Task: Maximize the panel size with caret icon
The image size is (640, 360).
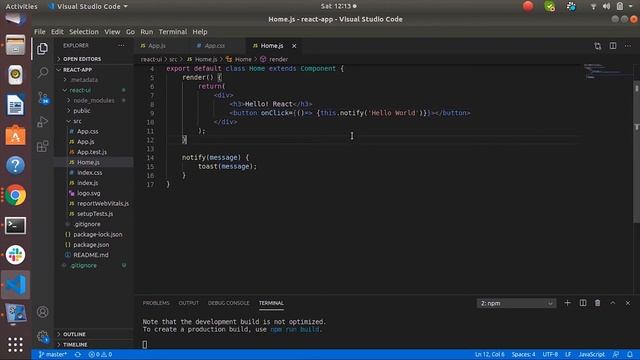Action: [x=613, y=303]
